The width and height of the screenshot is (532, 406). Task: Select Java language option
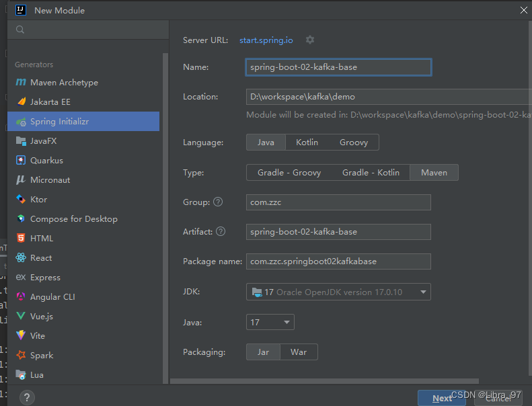[x=266, y=142]
